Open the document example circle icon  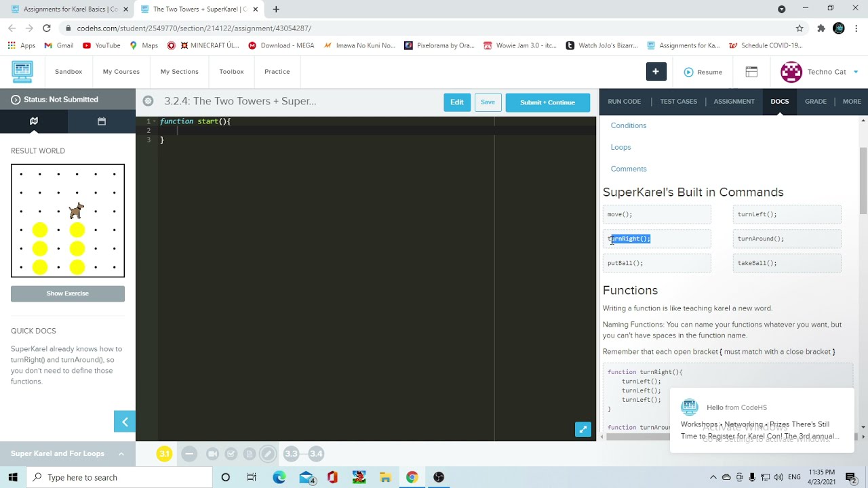click(250, 453)
